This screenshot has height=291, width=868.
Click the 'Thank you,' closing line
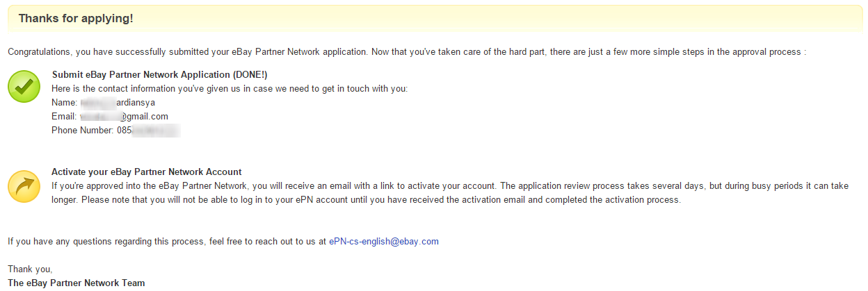30,269
